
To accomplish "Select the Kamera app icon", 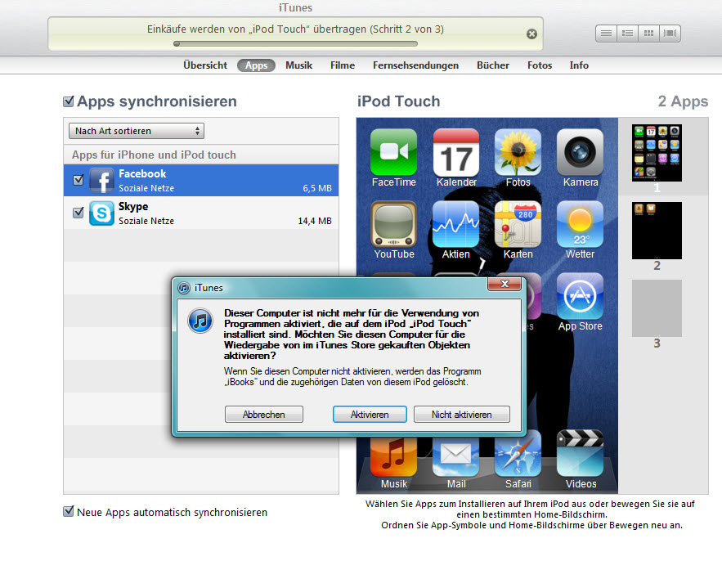I will click(x=580, y=152).
